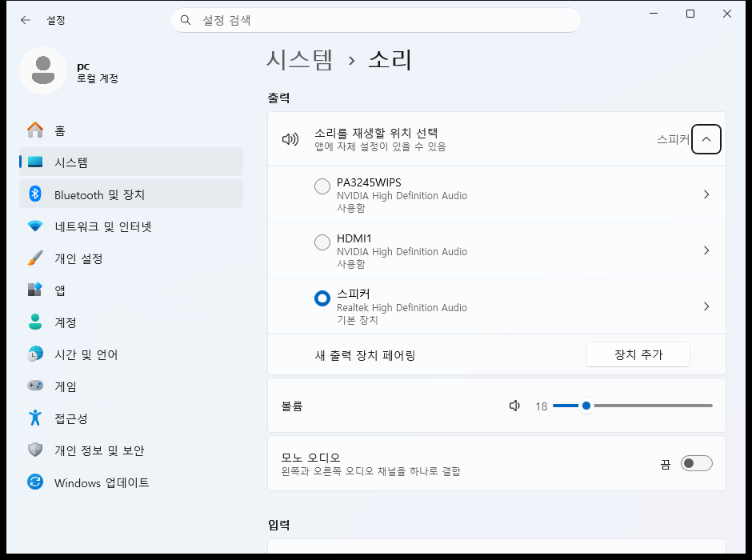Image resolution: width=752 pixels, height=560 pixels.
Task: Toggle 모노 오디오 switch on
Action: coord(696,463)
